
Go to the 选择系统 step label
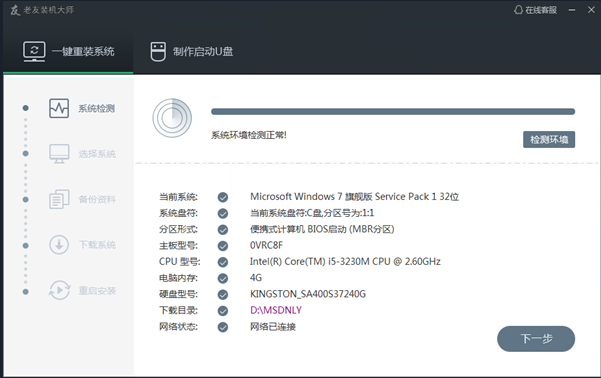[97, 154]
